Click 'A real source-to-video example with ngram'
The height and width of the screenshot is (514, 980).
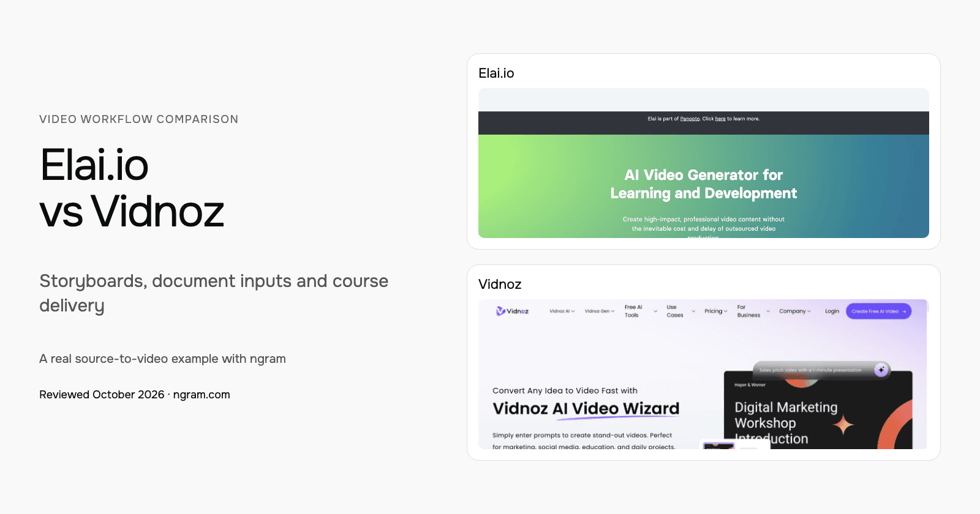(x=162, y=359)
